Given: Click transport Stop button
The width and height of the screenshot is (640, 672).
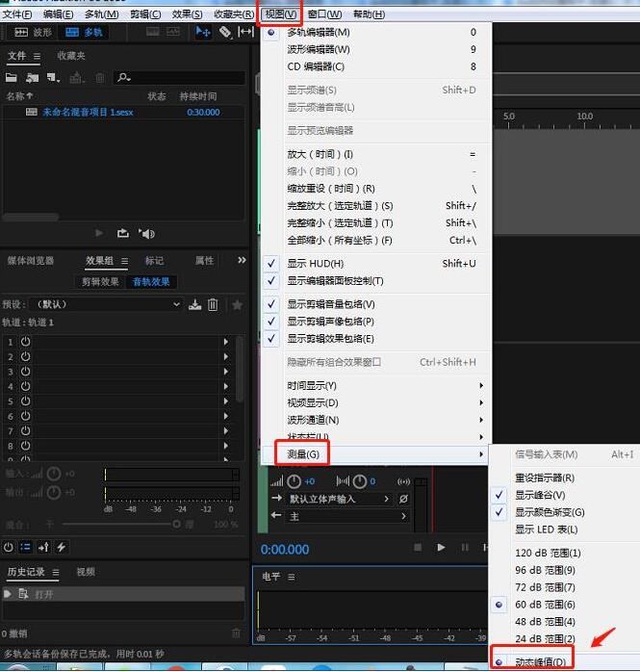Looking at the screenshot, I should click(x=418, y=547).
